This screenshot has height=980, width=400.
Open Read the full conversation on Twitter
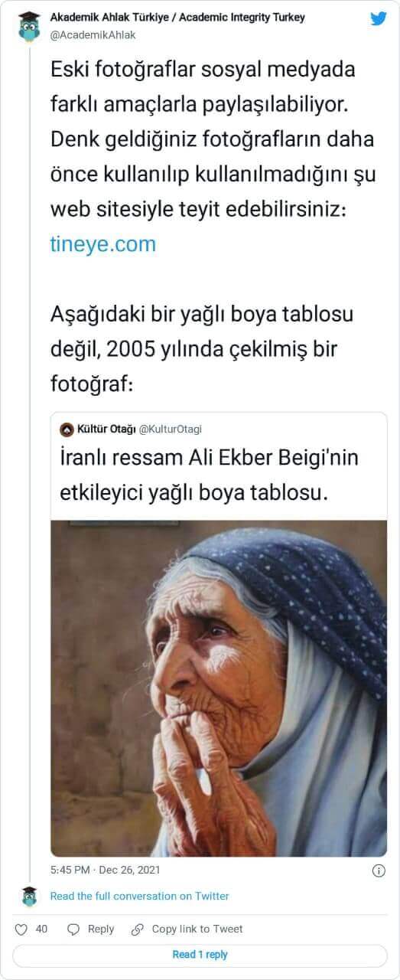click(x=140, y=896)
